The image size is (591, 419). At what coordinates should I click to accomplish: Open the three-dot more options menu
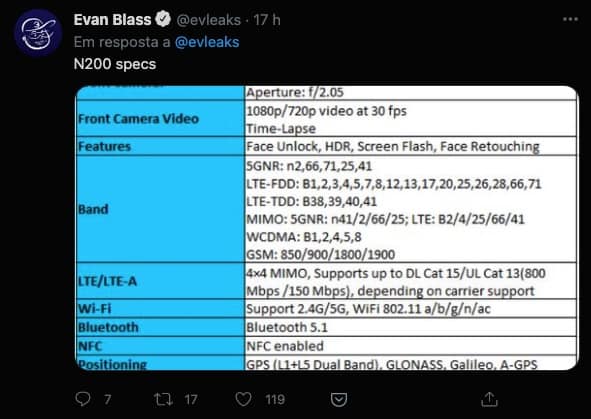(570, 19)
